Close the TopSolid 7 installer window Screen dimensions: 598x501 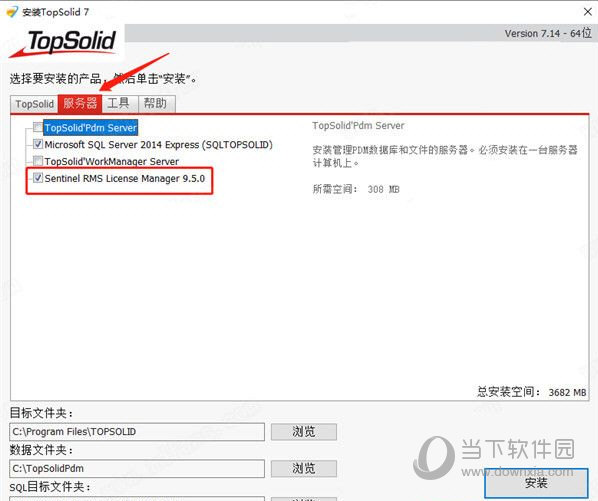click(x=587, y=12)
